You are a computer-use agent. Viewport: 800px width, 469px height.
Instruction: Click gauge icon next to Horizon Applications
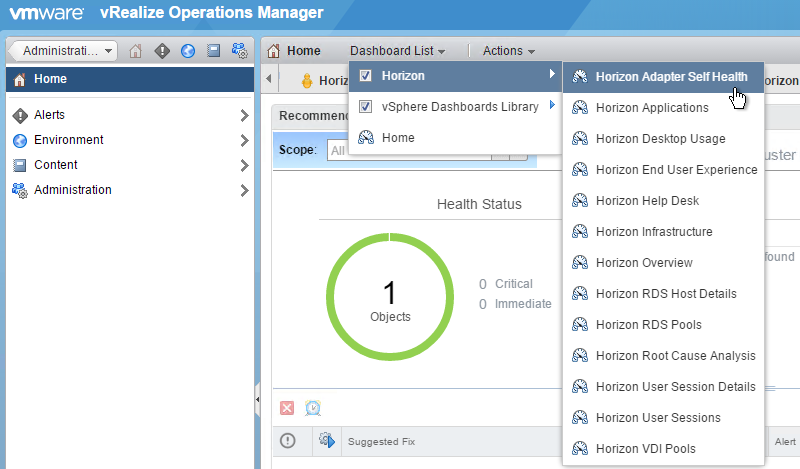[x=580, y=108]
